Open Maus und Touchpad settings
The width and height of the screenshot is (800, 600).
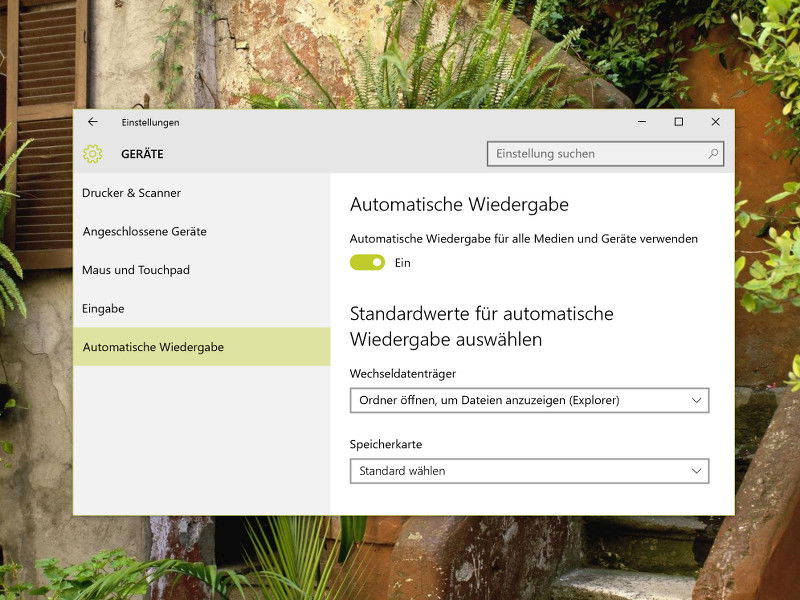point(202,270)
